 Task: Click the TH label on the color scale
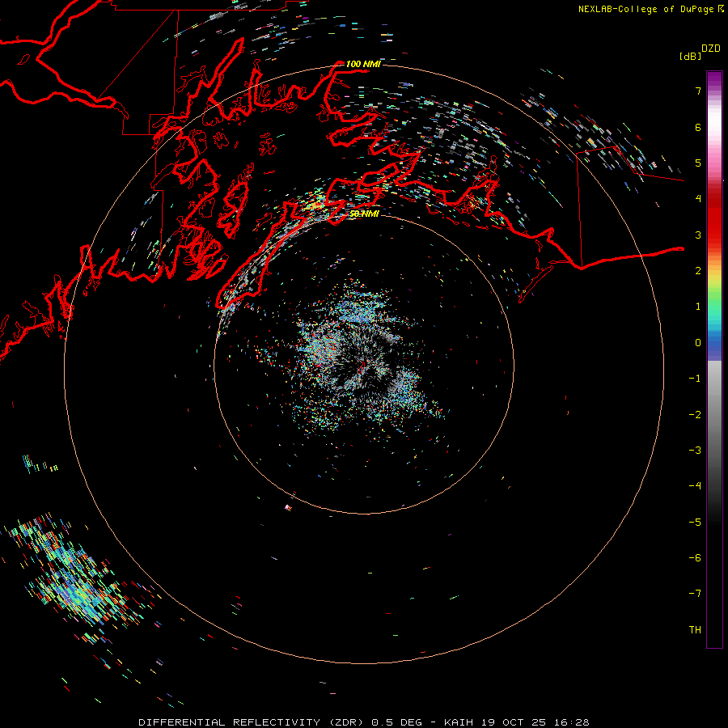point(695,630)
